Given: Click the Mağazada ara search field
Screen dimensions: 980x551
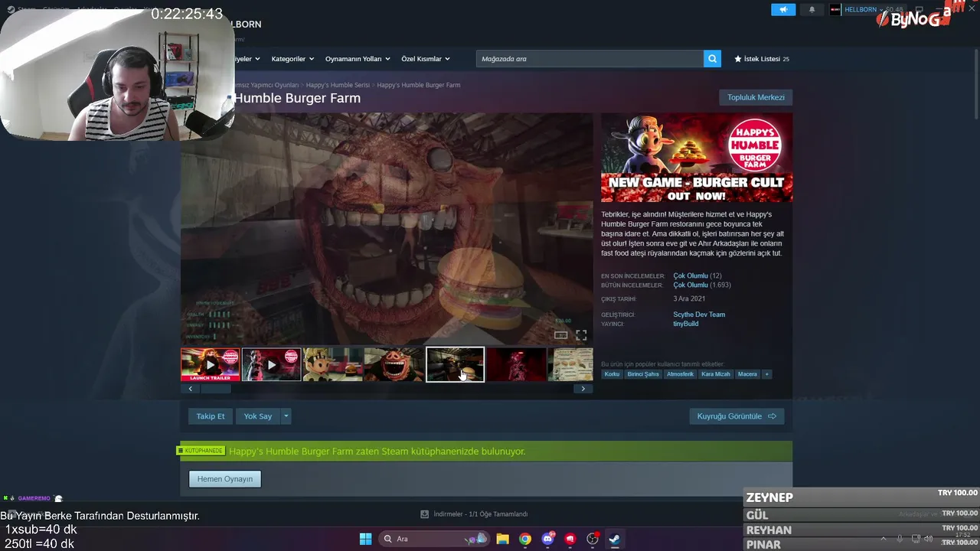Looking at the screenshot, I should [590, 59].
